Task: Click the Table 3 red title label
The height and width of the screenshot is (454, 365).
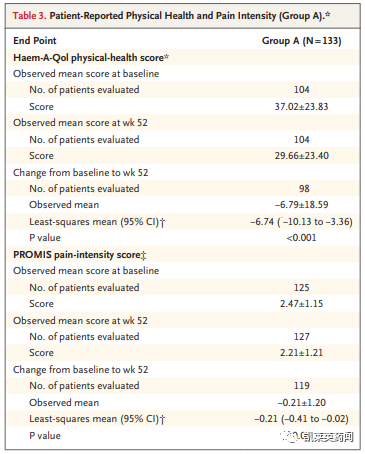Action: click(x=30, y=15)
